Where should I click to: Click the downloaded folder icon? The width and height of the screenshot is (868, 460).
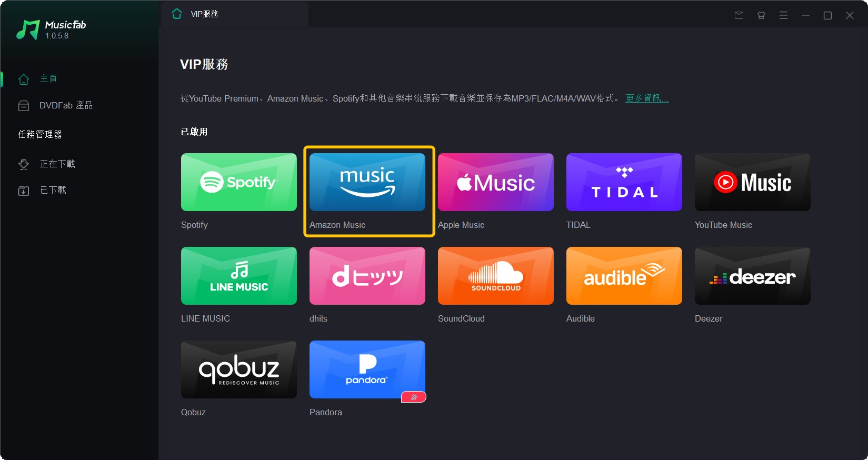click(24, 191)
